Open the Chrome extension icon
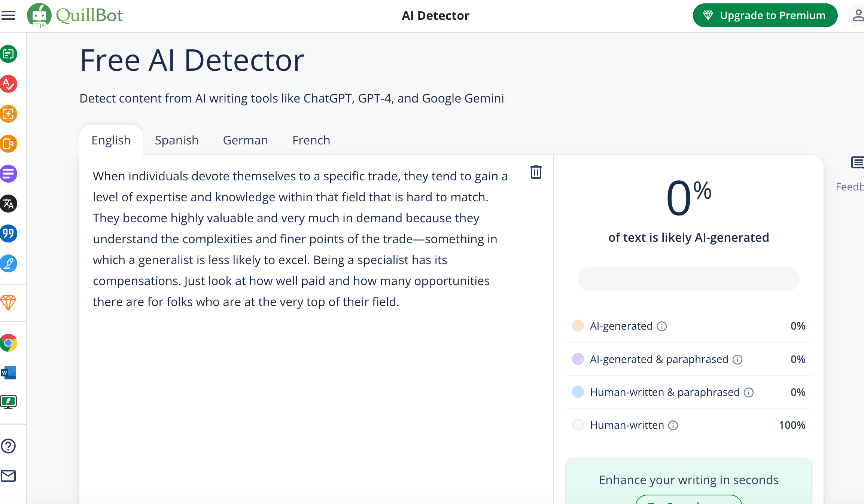Viewport: 864px width, 504px height. [9, 343]
